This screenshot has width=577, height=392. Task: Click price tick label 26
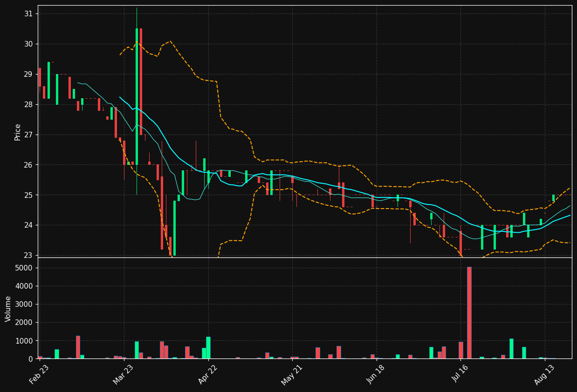tap(28, 165)
